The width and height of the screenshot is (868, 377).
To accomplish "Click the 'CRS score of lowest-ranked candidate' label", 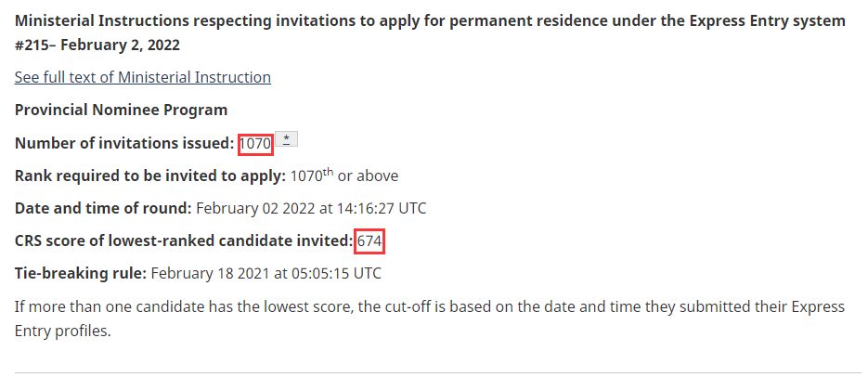I will (x=184, y=241).
